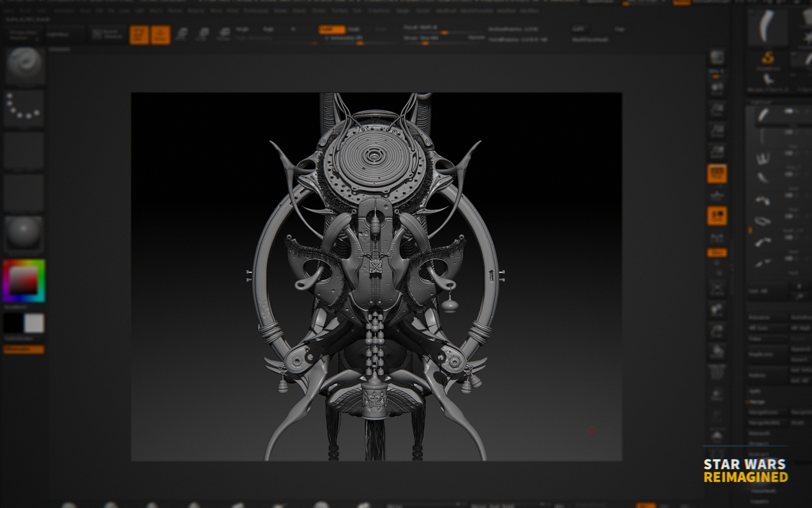The width and height of the screenshot is (812, 508).
Task: Collapse the Merge section in SubTool panel
Action: (758, 402)
